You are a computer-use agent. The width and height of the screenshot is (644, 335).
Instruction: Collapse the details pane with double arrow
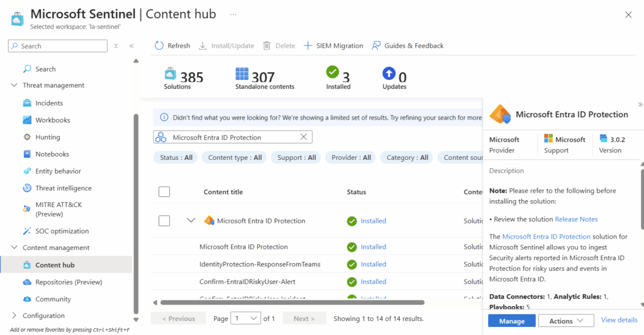[x=640, y=105]
